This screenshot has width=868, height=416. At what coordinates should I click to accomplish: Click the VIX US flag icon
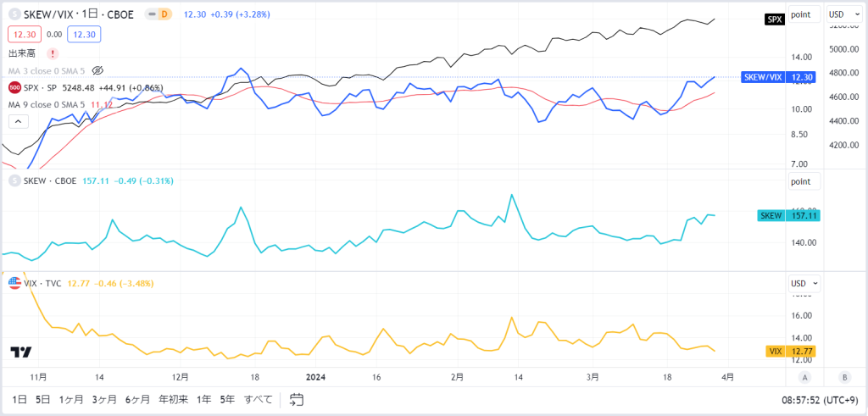tap(15, 283)
